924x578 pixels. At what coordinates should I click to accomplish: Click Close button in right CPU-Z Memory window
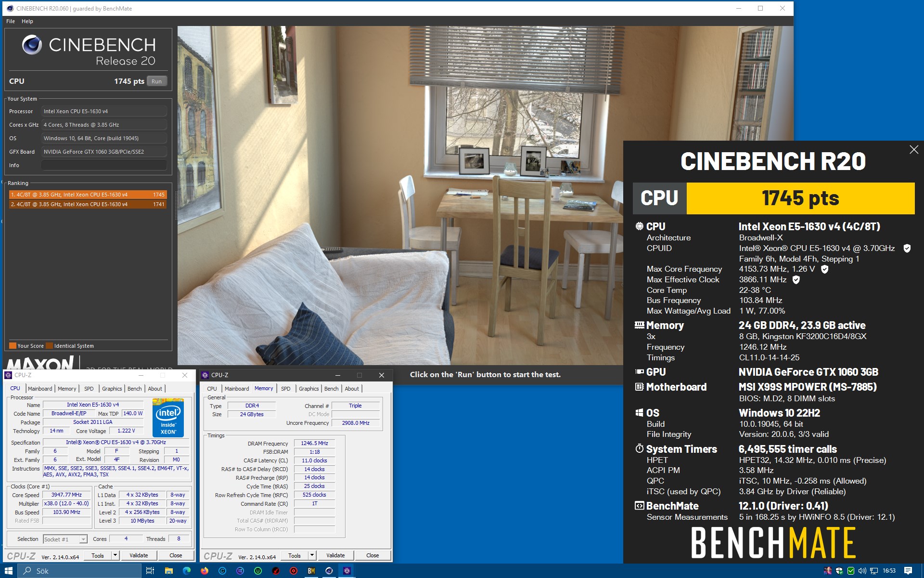pos(372,555)
